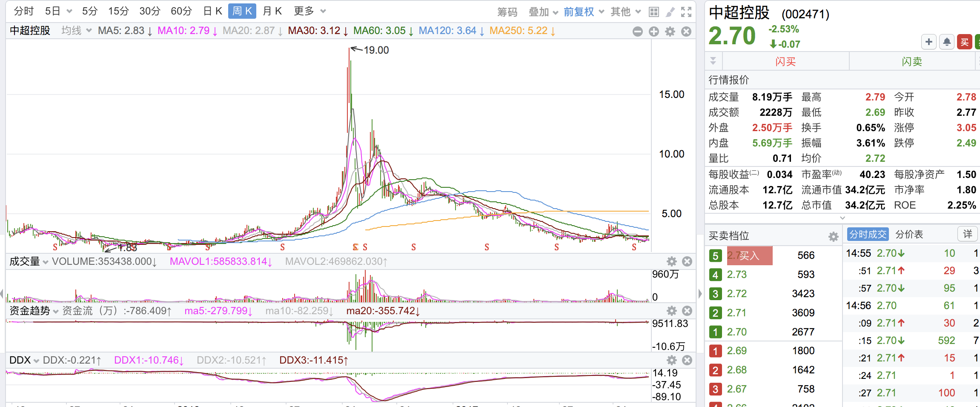Open DDX indicator settings gear

(x=671, y=361)
